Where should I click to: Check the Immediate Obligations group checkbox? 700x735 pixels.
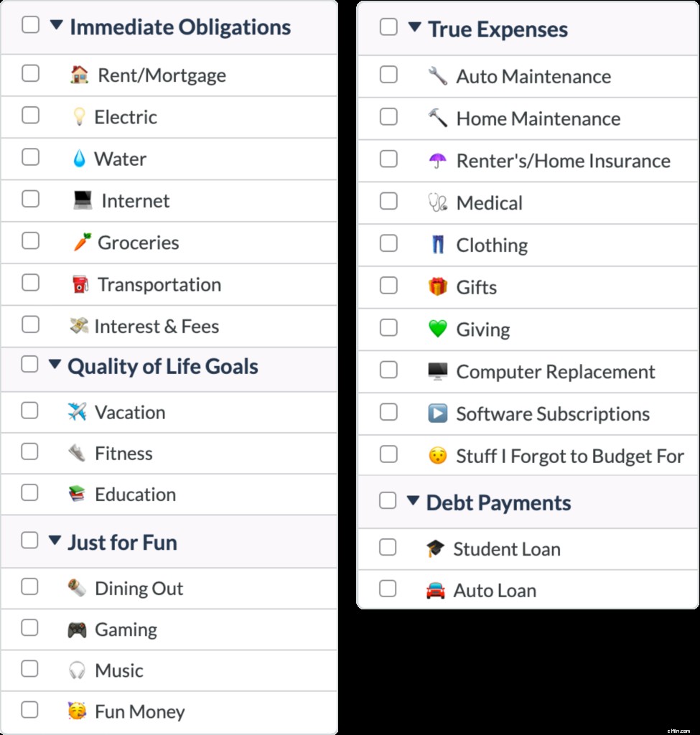coord(29,24)
